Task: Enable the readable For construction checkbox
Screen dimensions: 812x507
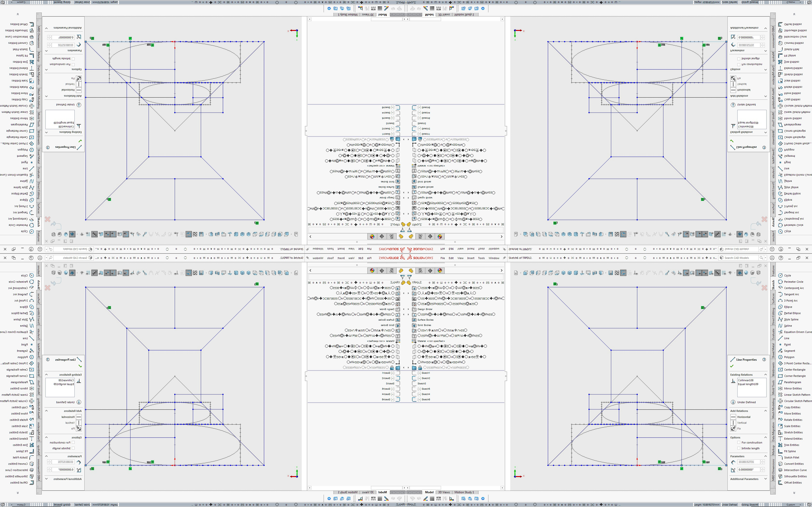Action: tap(739, 443)
